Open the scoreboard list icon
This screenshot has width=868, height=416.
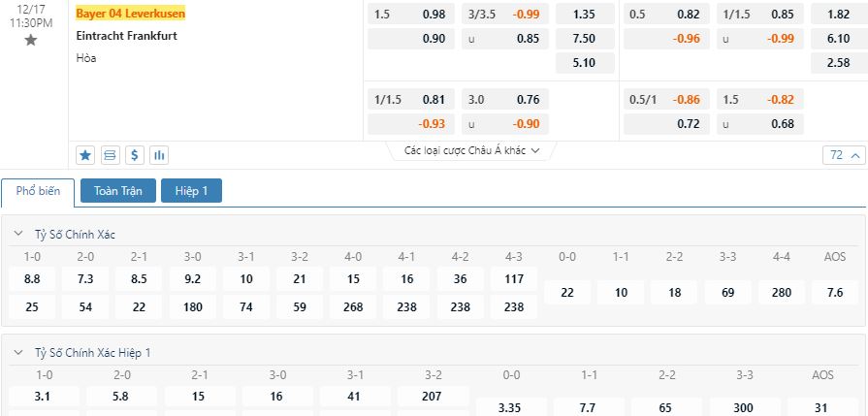click(x=111, y=155)
